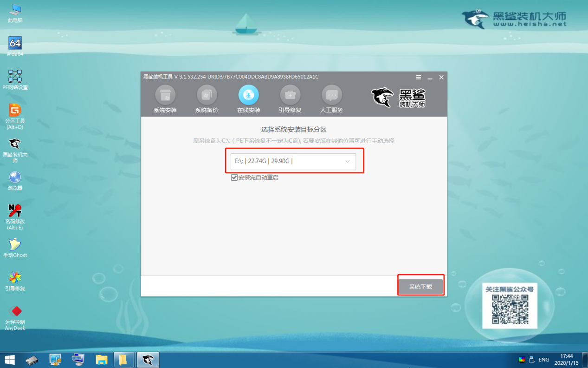Expand the target partition dropdown
Viewport: 588px width, 368px height.
pos(347,161)
